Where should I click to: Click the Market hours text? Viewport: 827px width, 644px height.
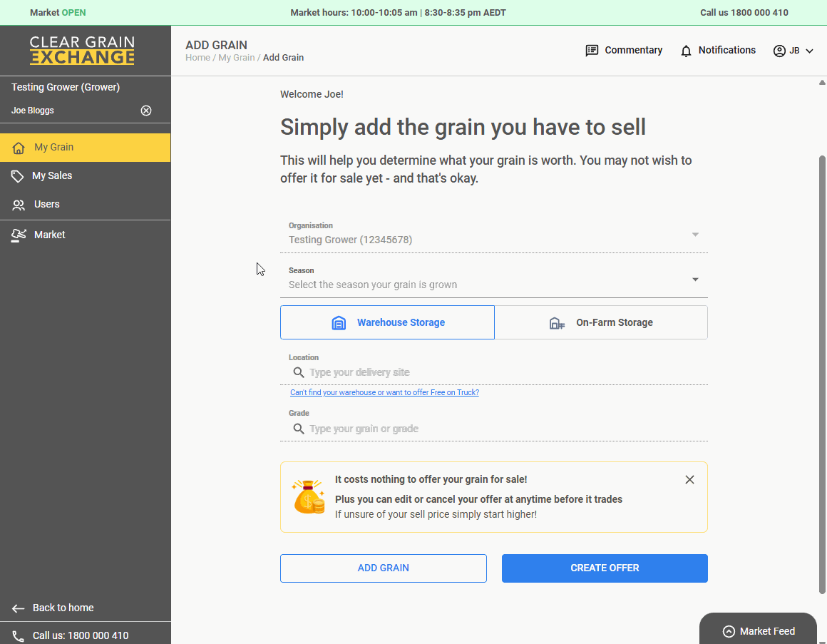coord(399,13)
